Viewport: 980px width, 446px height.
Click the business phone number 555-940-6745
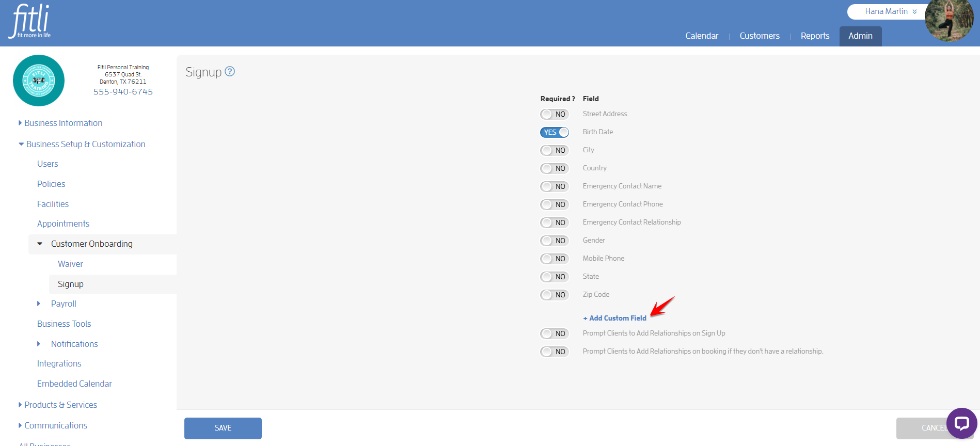point(123,91)
